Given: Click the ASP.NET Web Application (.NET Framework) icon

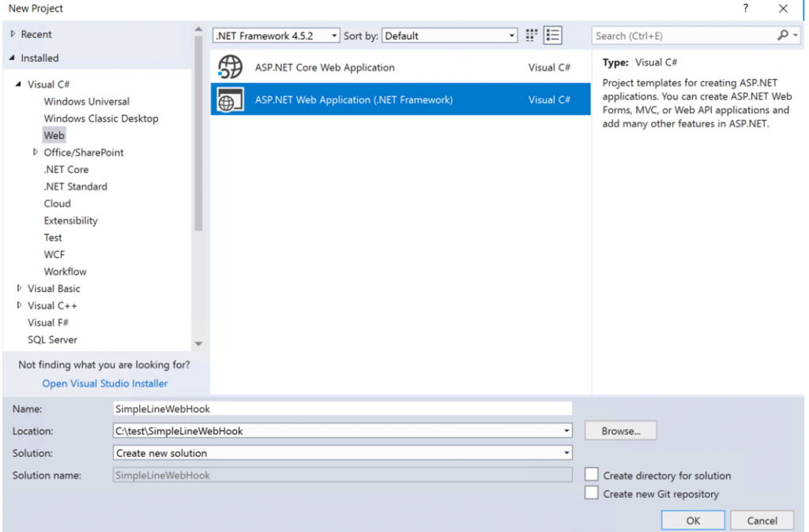Looking at the screenshot, I should tap(230, 99).
